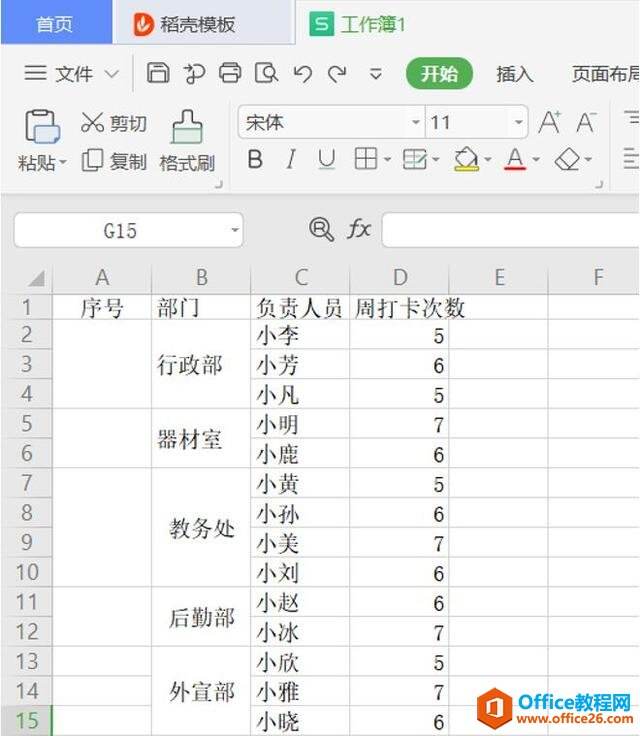Click the select-all corner triangle
640x736 pixels.
(x=35, y=277)
